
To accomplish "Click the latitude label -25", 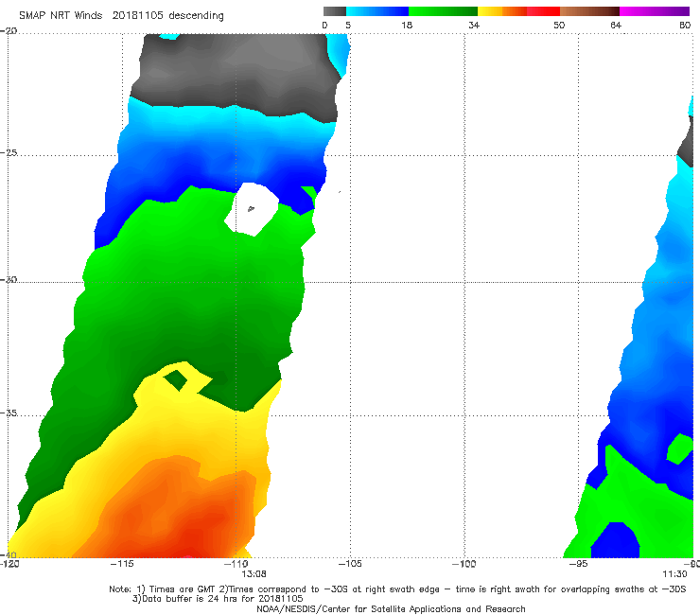I will pos(9,152).
